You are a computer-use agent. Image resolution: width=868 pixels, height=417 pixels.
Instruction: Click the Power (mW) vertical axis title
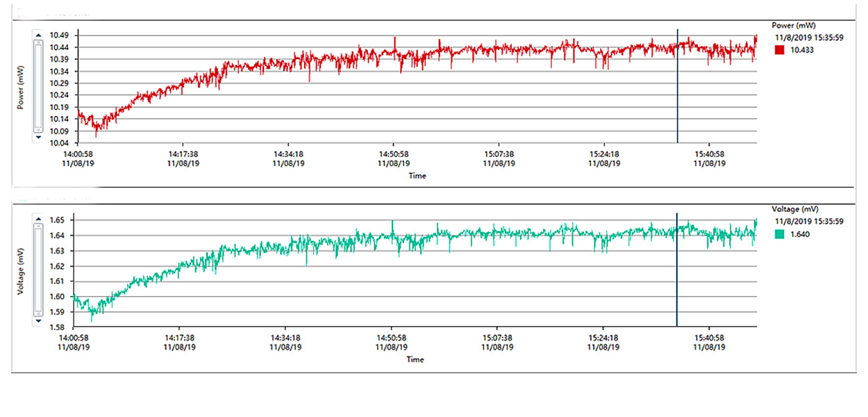(x=21, y=87)
